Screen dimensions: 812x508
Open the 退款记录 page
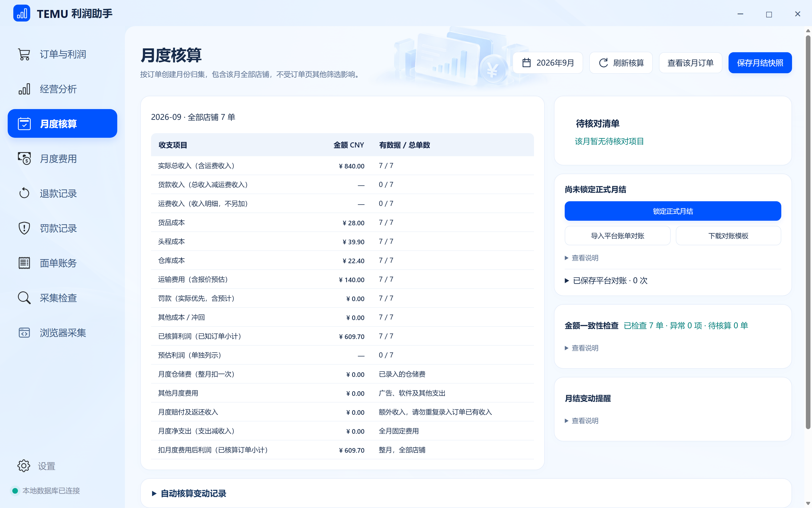click(x=62, y=193)
